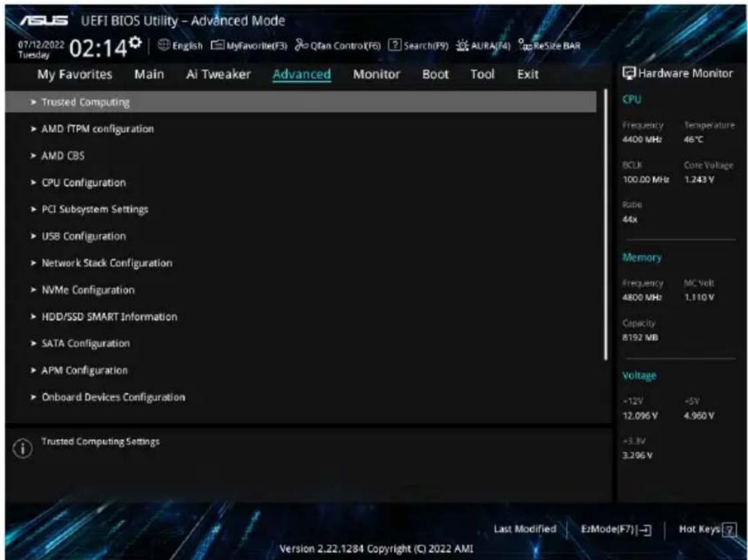Click the +3.3V reading 3.296 V
The image size is (748, 560).
(637, 455)
